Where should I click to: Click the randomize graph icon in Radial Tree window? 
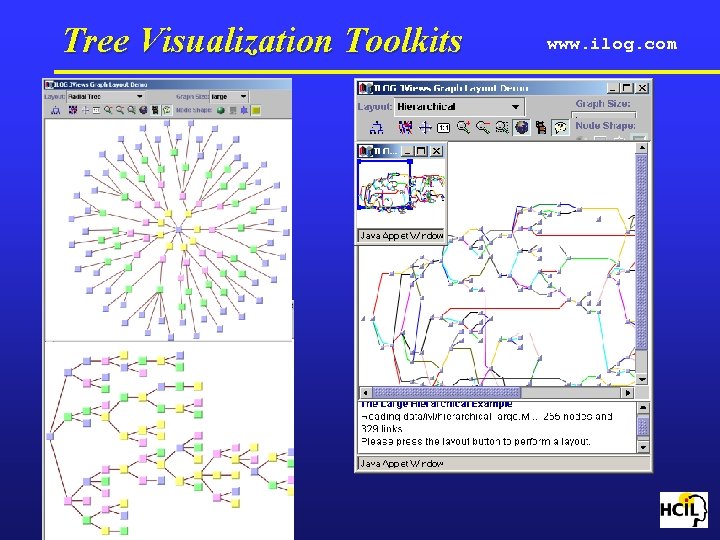click(73, 110)
